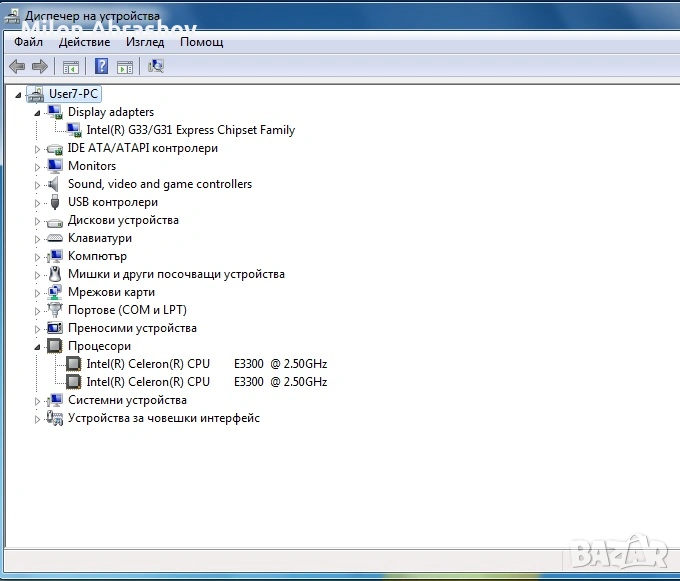680x581 pixels.
Task: Expand the USB контролери node
Action: [x=37, y=203]
